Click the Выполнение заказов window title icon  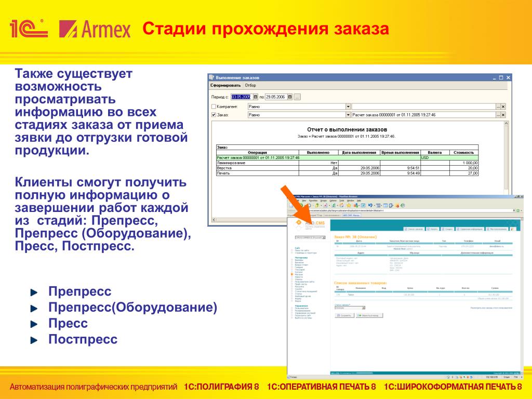(212, 77)
